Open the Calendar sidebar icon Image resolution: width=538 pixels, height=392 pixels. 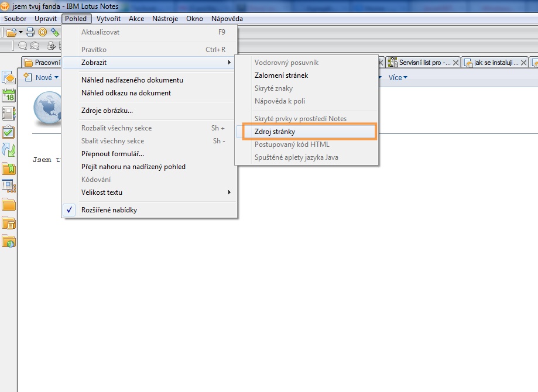coord(9,96)
